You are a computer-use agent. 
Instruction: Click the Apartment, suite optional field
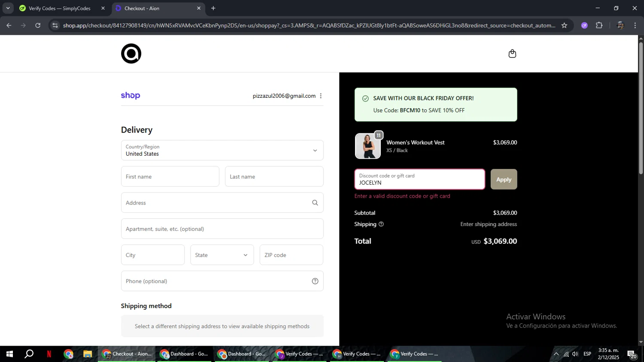pyautogui.click(x=222, y=229)
